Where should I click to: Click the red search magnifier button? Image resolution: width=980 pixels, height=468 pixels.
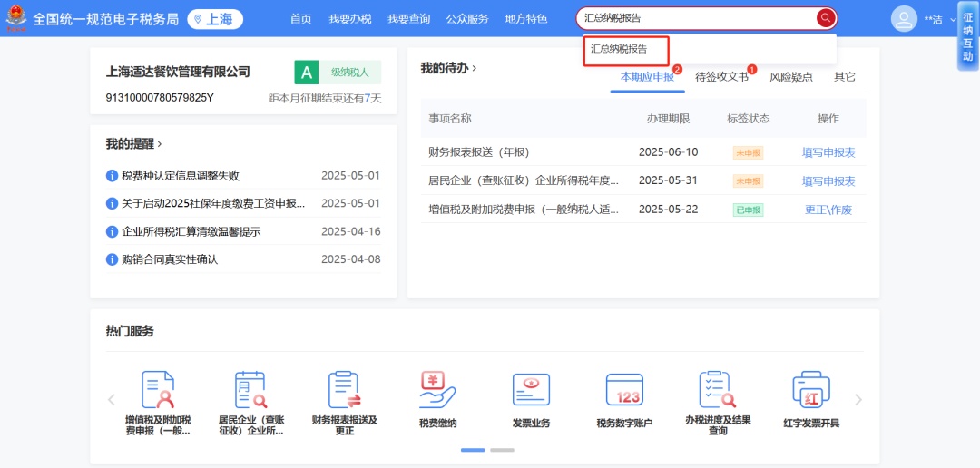pyautogui.click(x=826, y=18)
